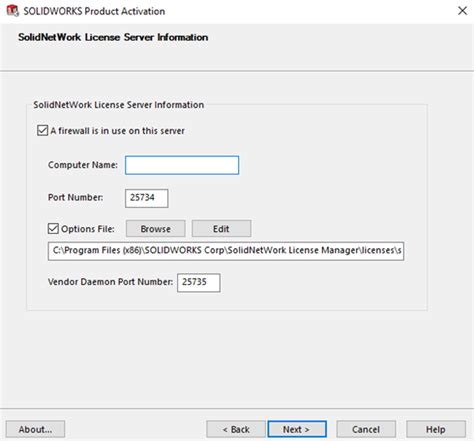Click the group box title text
This screenshot has width=474, height=441.
click(118, 105)
